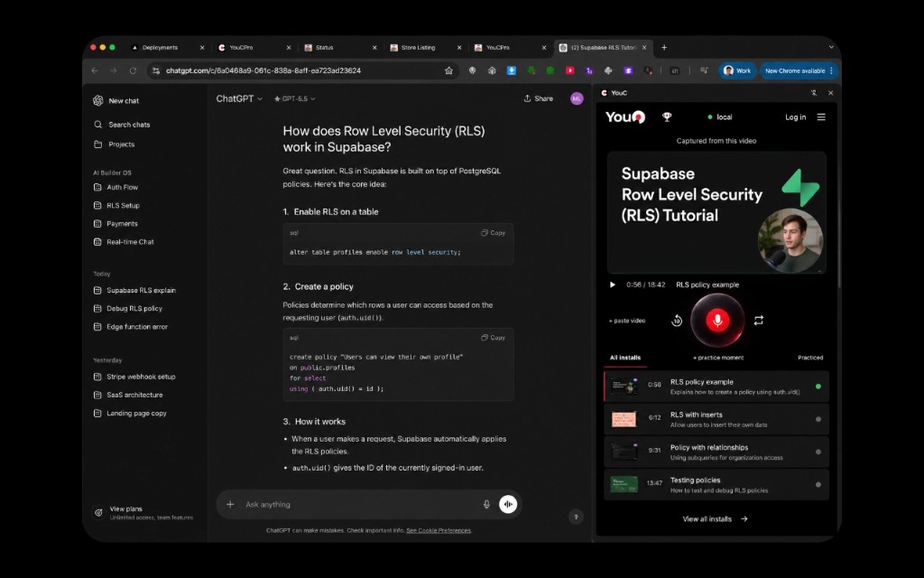Click the YouC logo in the panel
924x578 pixels.
tap(625, 117)
